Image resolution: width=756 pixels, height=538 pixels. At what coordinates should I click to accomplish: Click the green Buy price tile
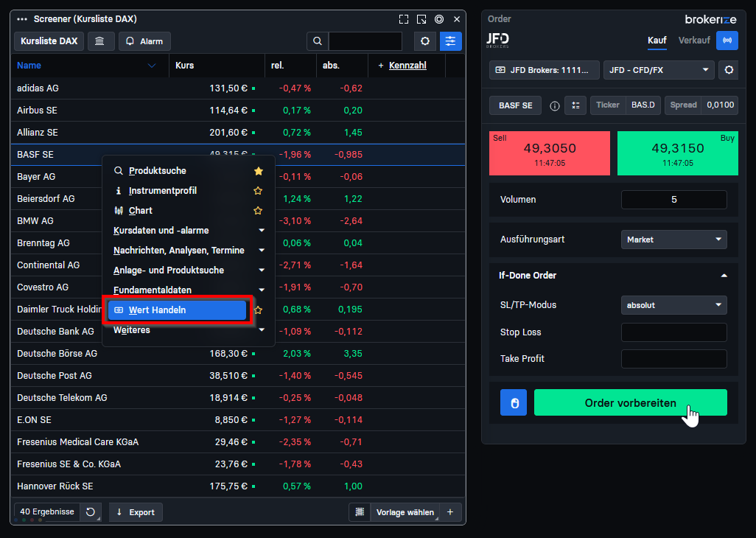(x=677, y=153)
